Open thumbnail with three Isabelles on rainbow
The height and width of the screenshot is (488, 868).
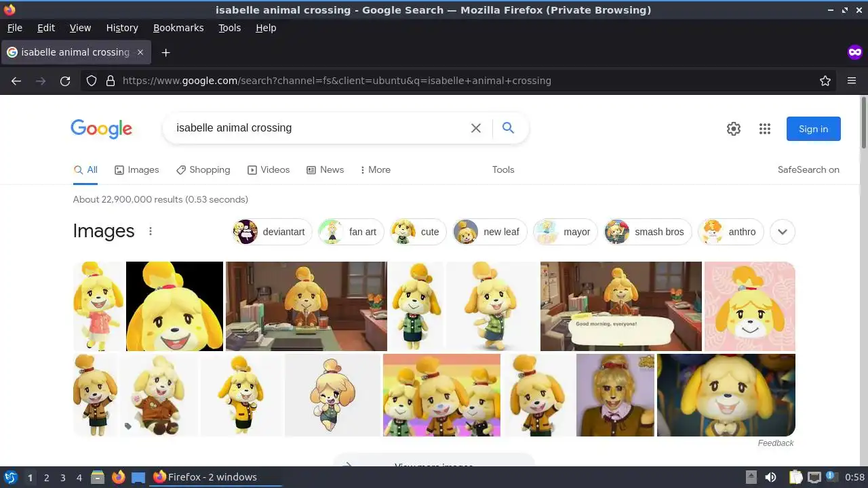[441, 395]
